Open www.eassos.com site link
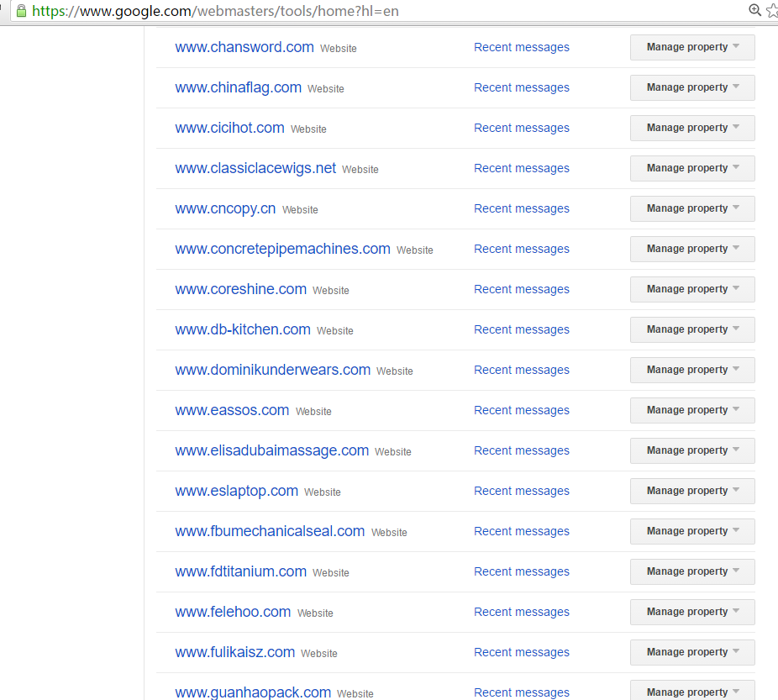Viewport: 778px width, 700px height. [232, 410]
